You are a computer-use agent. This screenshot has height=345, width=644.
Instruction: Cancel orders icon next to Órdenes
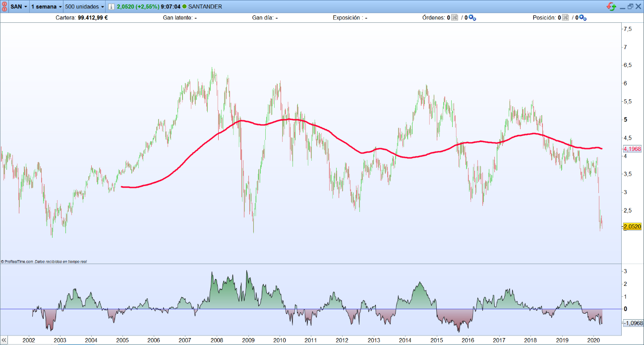pyautogui.click(x=455, y=18)
